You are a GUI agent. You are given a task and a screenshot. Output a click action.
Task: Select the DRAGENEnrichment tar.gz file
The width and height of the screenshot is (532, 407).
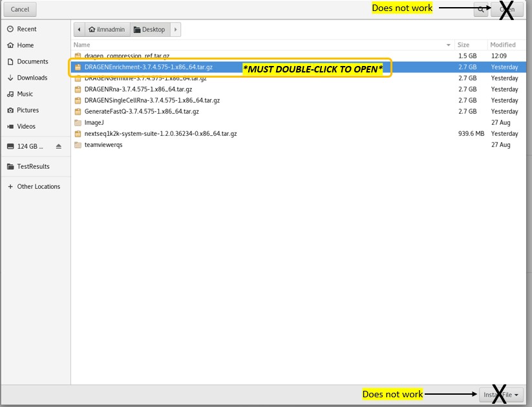click(149, 67)
